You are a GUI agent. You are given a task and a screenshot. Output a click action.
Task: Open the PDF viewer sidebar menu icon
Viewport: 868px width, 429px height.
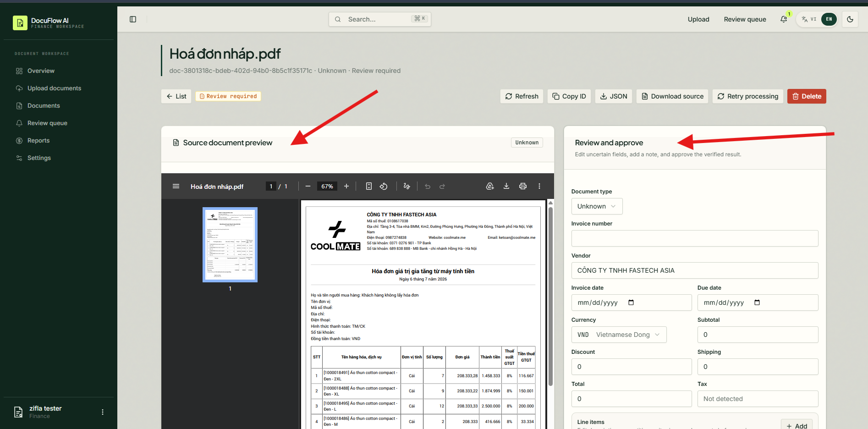coord(176,186)
